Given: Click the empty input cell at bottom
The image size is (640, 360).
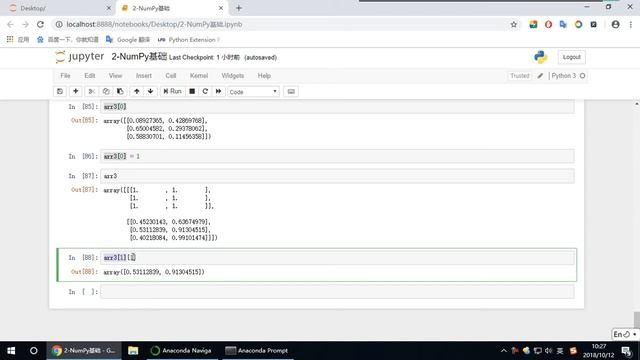Looking at the screenshot, I should [337, 291].
